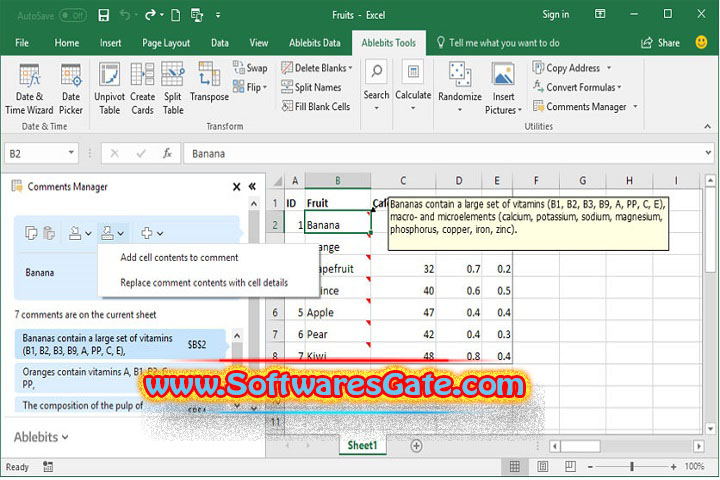Screen dimensions: 720x480
Task: Open the Page Layout tab
Action: pos(166,43)
